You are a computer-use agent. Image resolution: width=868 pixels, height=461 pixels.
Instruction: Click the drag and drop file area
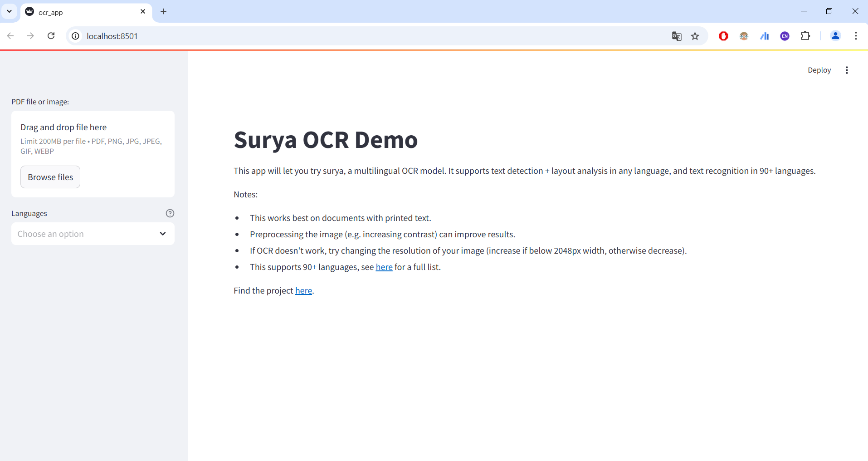(93, 154)
